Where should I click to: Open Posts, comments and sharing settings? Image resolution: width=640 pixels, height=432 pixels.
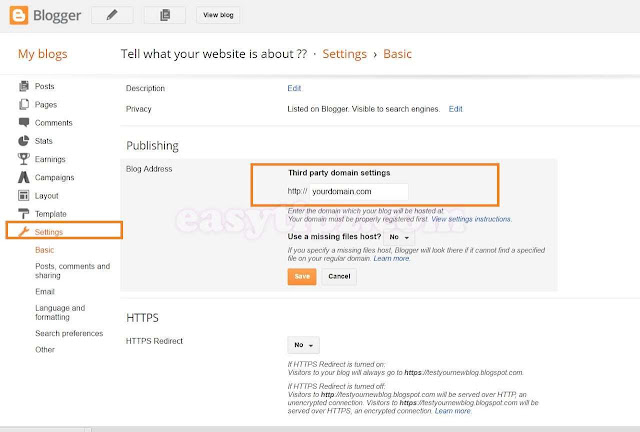73,271
